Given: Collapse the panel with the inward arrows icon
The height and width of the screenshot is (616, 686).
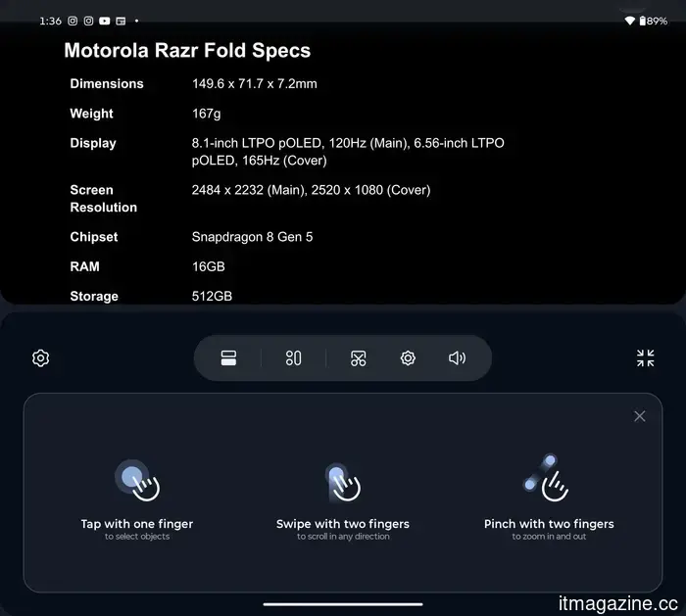Looking at the screenshot, I should 645,358.
